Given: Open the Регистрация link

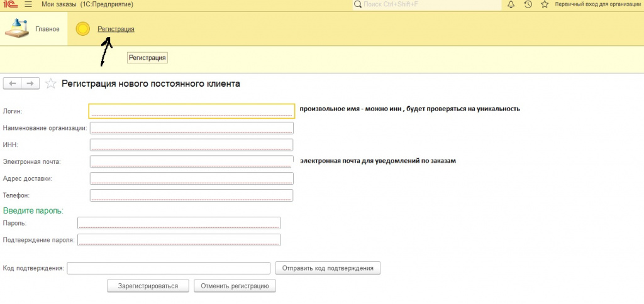Looking at the screenshot, I should pyautogui.click(x=116, y=29).
